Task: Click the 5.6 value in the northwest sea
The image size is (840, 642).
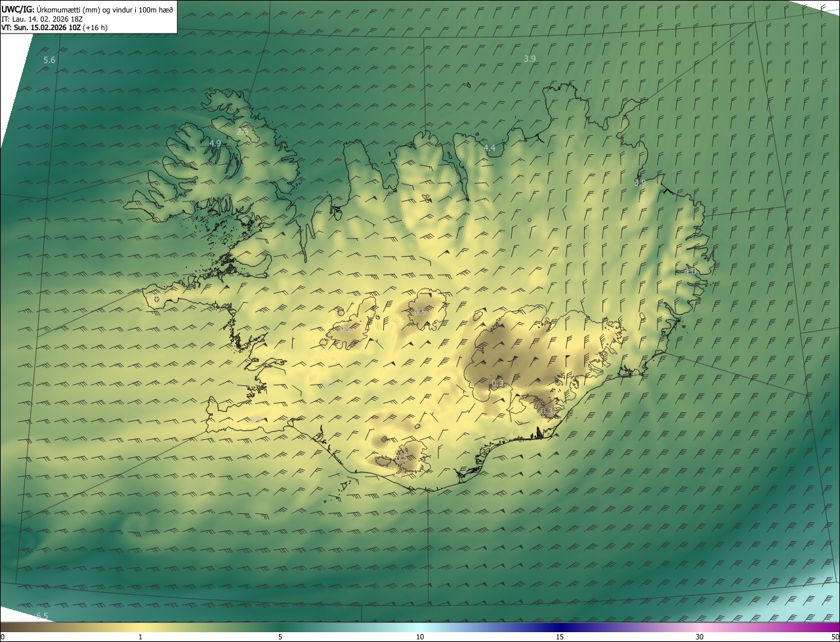Action: point(49,60)
